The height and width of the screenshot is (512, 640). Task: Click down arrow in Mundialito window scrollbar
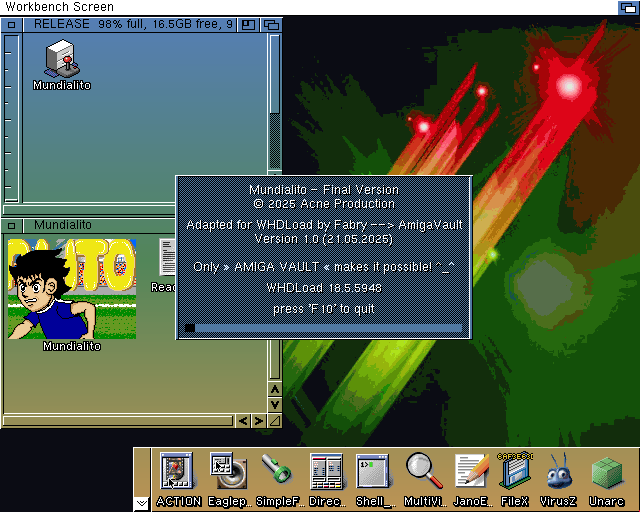click(275, 405)
